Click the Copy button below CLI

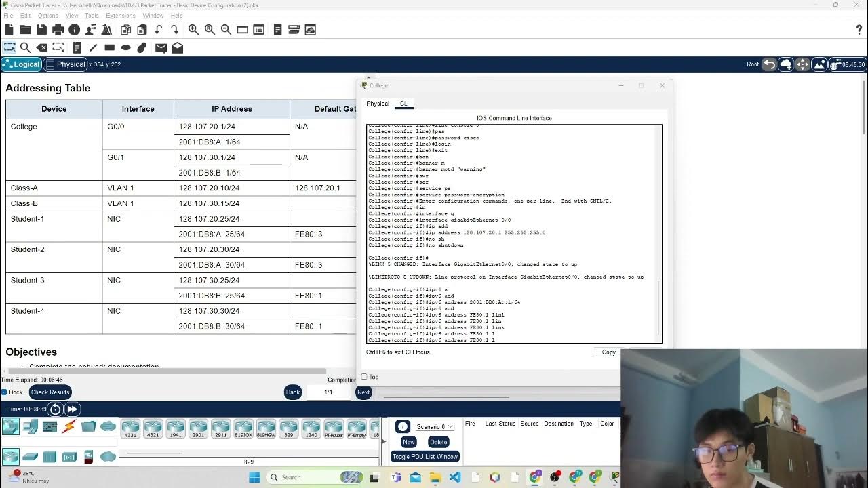[x=608, y=352]
